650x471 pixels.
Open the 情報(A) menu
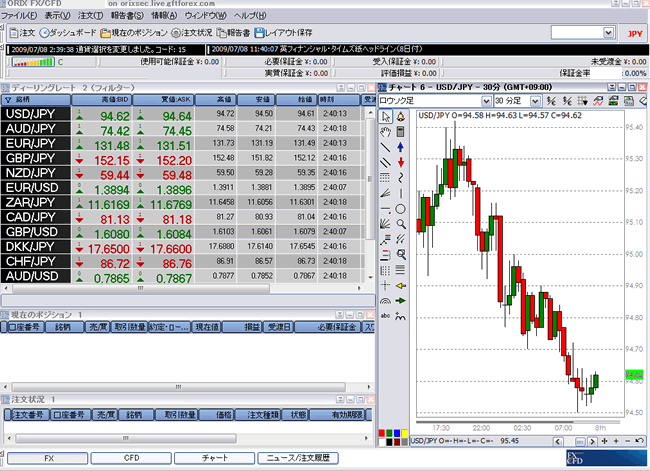(164, 16)
